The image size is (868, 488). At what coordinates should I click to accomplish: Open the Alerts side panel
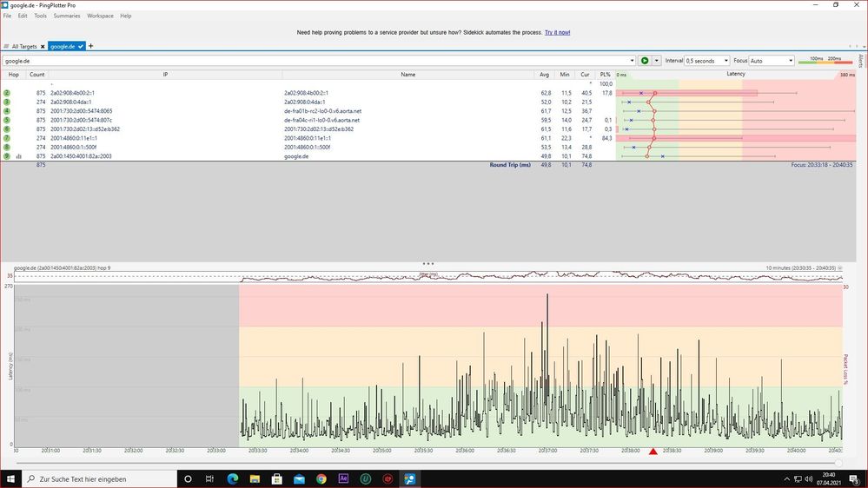click(861, 61)
